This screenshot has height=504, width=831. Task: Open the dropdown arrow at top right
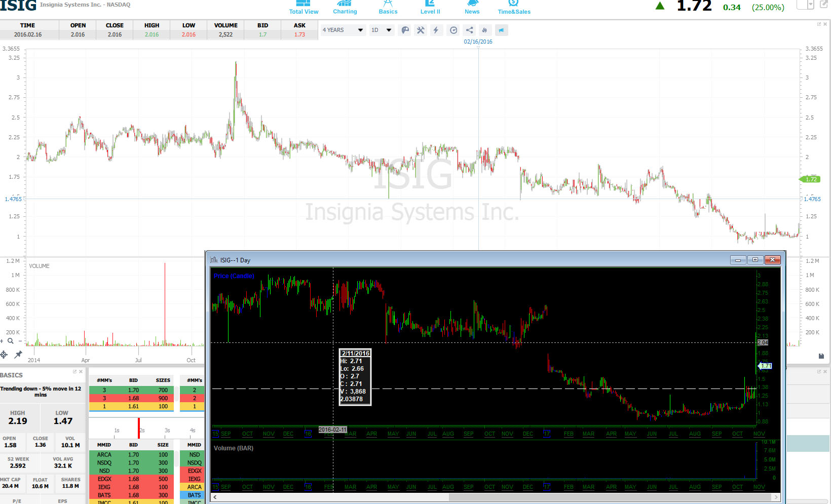click(x=810, y=5)
